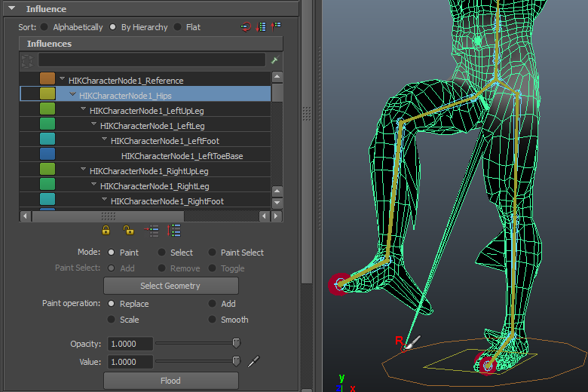
Task: Collapse the Influence section header
Action: coord(11,9)
